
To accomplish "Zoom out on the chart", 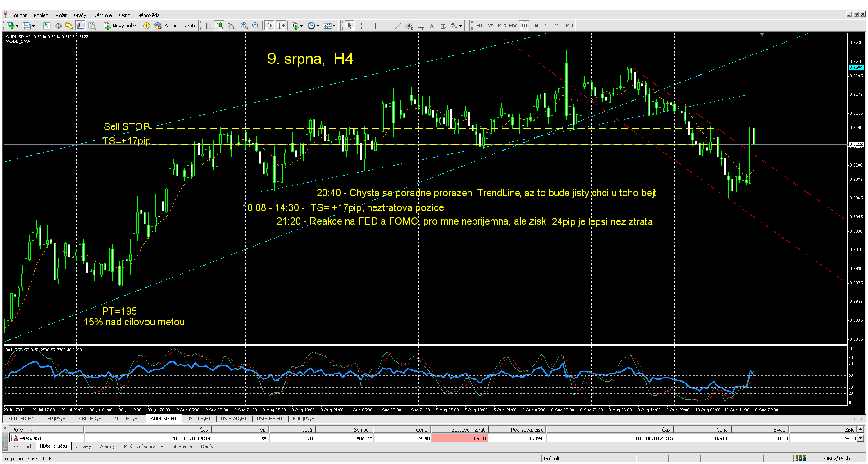I will click(256, 26).
